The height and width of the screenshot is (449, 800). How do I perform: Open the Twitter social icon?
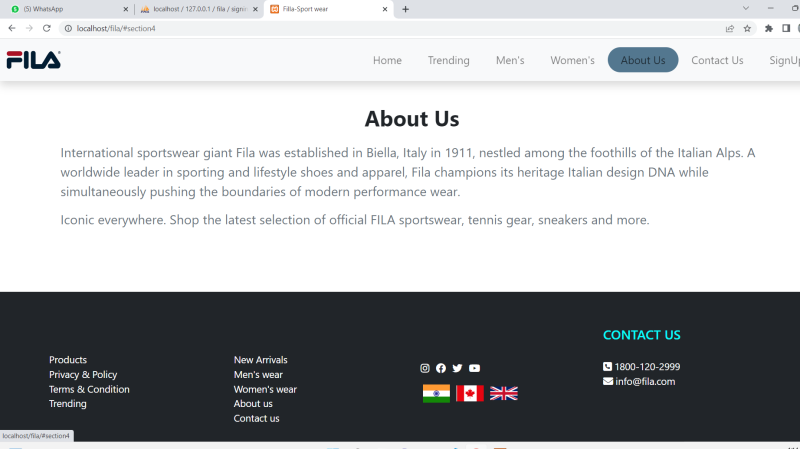pyautogui.click(x=457, y=368)
